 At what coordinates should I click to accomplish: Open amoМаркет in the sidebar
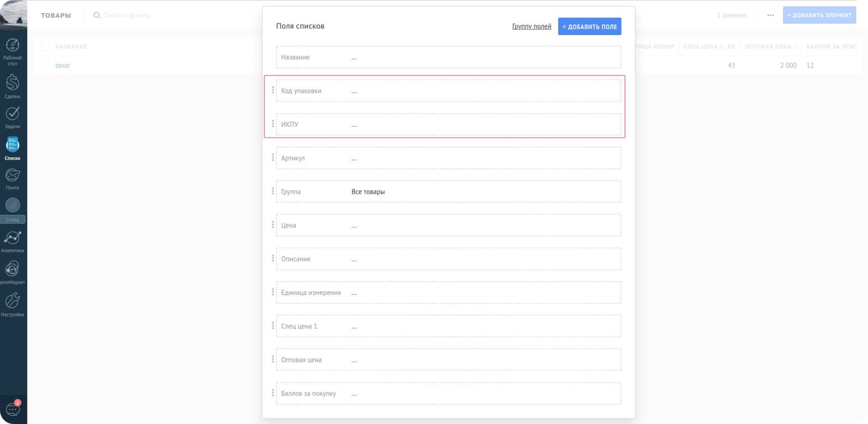[x=12, y=272]
